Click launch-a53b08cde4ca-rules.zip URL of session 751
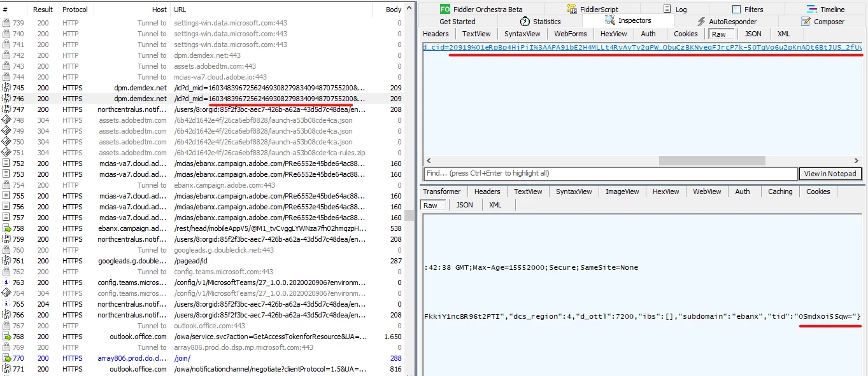The height and width of the screenshot is (376, 868). [x=270, y=153]
